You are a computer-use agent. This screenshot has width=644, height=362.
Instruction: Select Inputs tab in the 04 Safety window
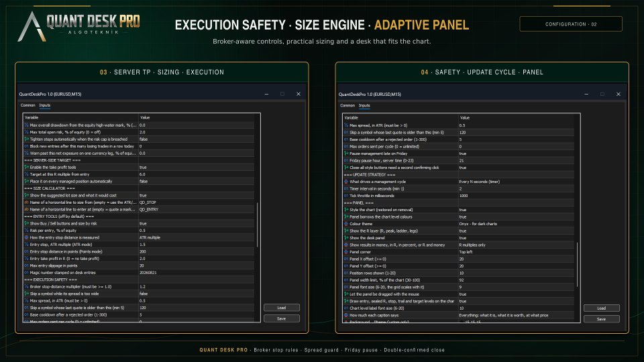point(364,105)
